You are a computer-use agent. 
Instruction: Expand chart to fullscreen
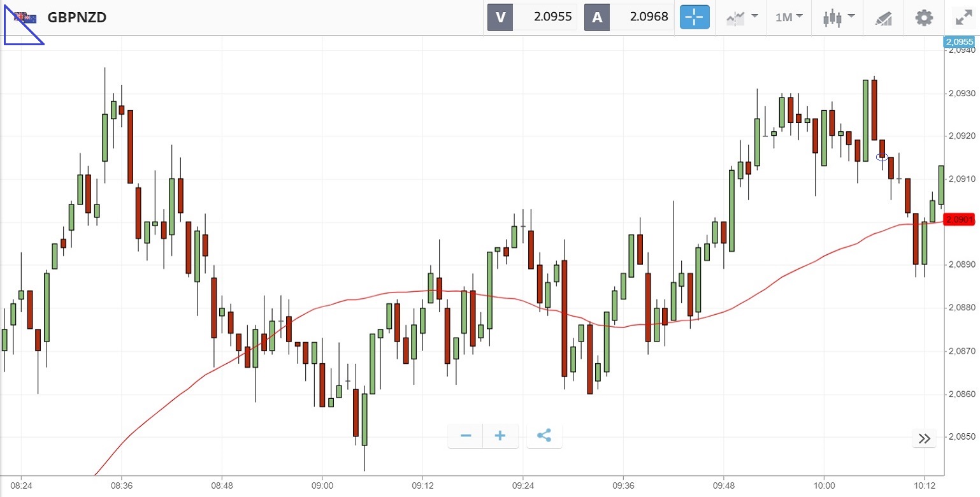click(963, 17)
